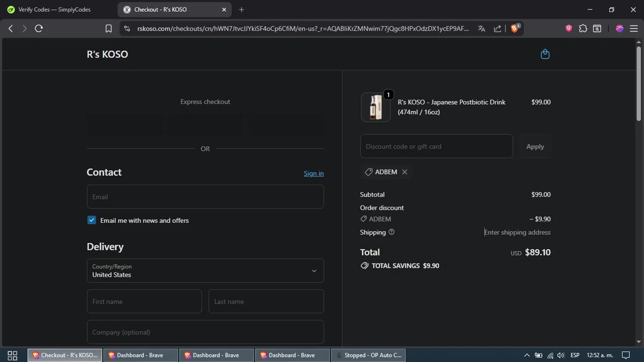The image size is (644, 362).
Task: Bookmark this page with the bookmark icon
Action: (109, 28)
